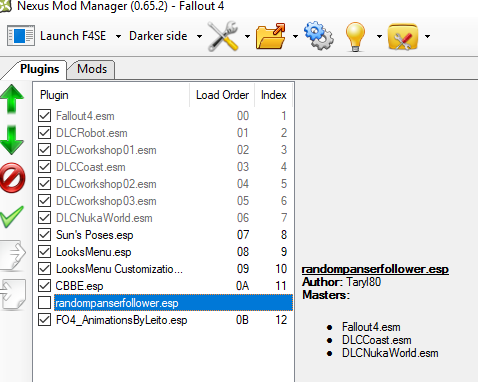This screenshot has height=382, width=478.
Task: Open the yellow folder dropdown arrow
Action: pos(427,36)
